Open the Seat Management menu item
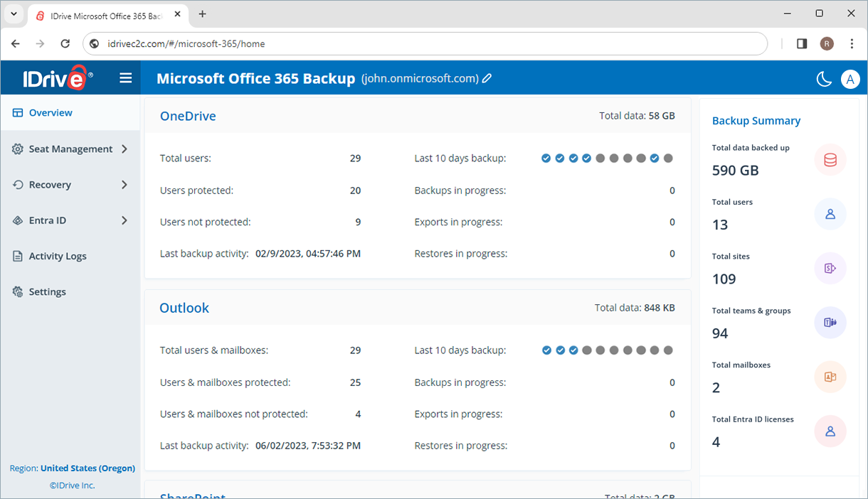Viewport: 868px width, 499px height. (x=70, y=149)
